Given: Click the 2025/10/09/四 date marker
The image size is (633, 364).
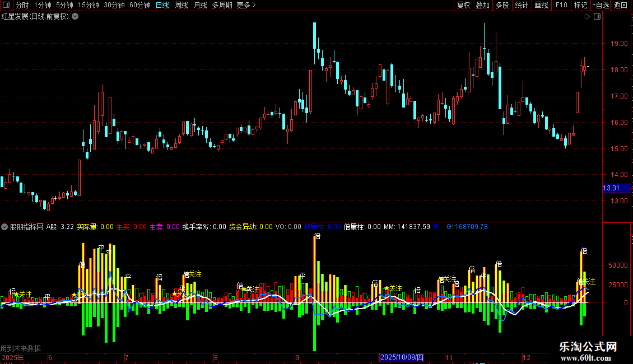Looking at the screenshot, I should (x=402, y=357).
